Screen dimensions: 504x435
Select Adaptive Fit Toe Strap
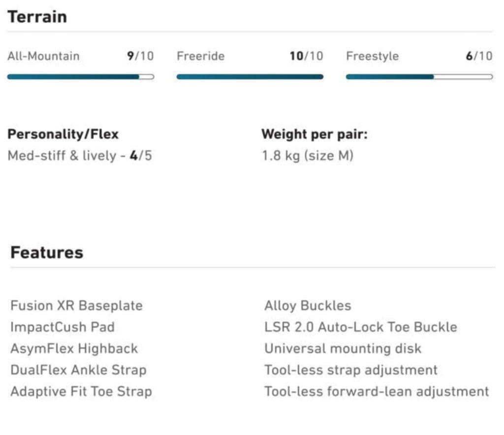81,392
